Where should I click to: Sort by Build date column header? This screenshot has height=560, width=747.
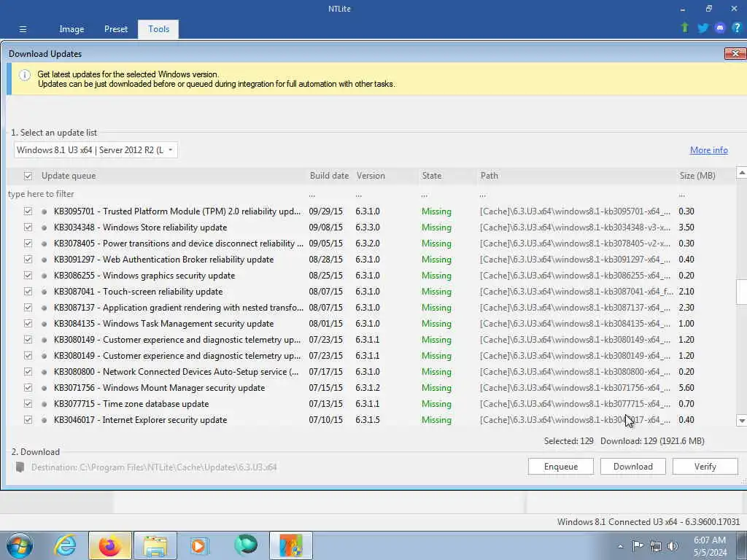pos(329,176)
